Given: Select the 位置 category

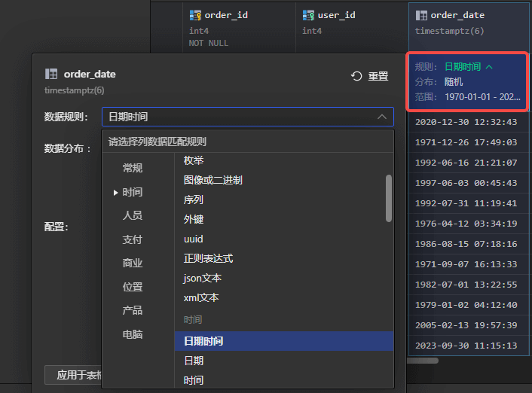Looking at the screenshot, I should 133,287.
